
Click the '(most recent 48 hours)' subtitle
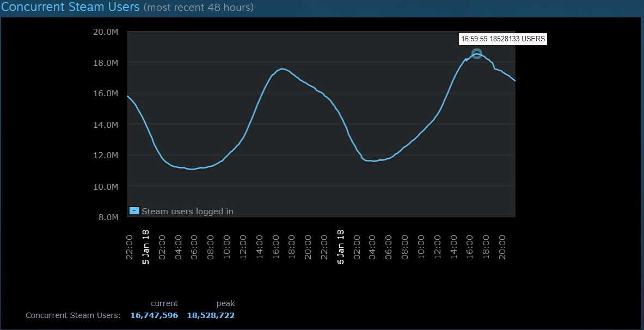tap(198, 8)
